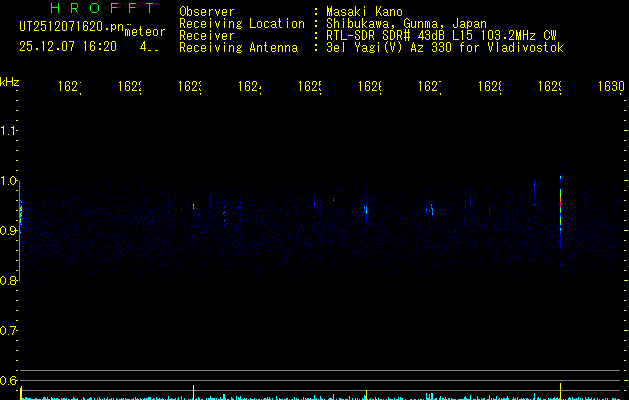Click the yellow bottom marker below the 1623 echo
The height and width of the screenshot is (400, 629).
(x=193, y=392)
